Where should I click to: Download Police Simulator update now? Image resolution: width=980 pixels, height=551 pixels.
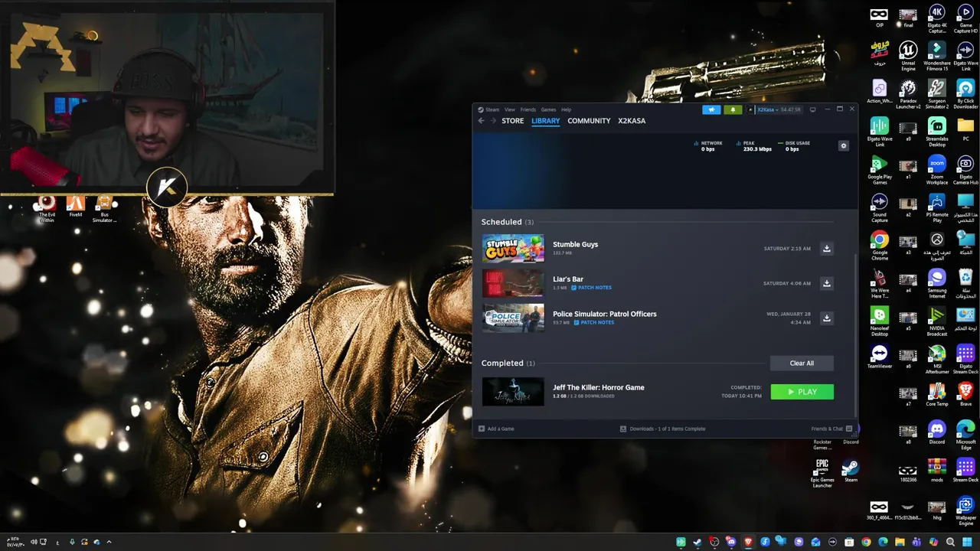[826, 318]
